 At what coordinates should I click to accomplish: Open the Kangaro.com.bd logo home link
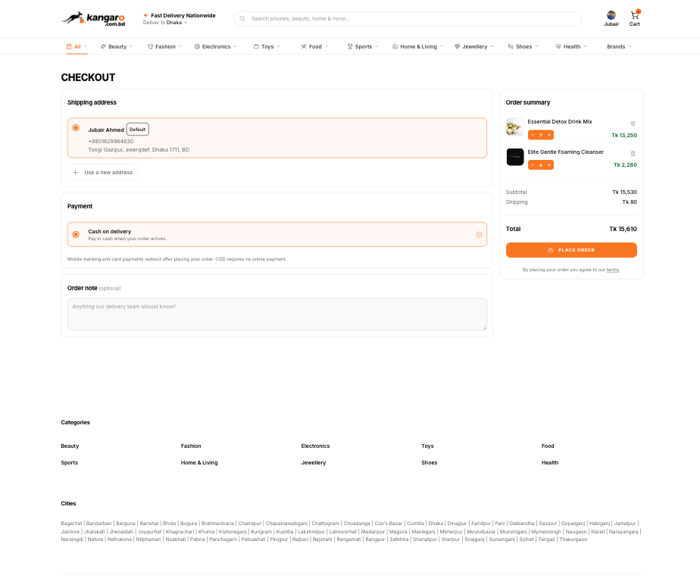(x=93, y=19)
